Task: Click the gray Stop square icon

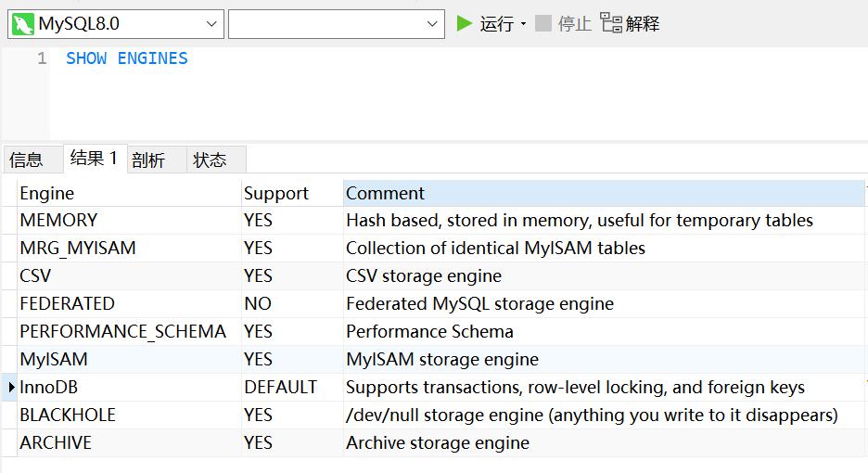Action: [543, 23]
